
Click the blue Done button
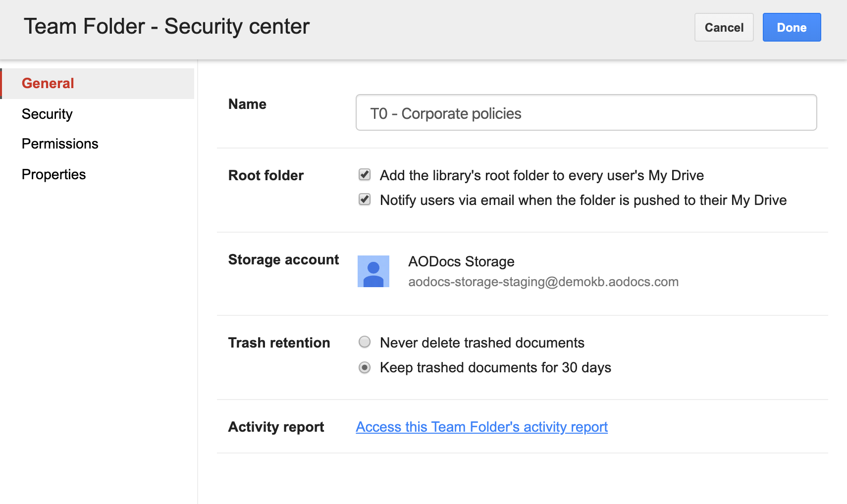792,27
